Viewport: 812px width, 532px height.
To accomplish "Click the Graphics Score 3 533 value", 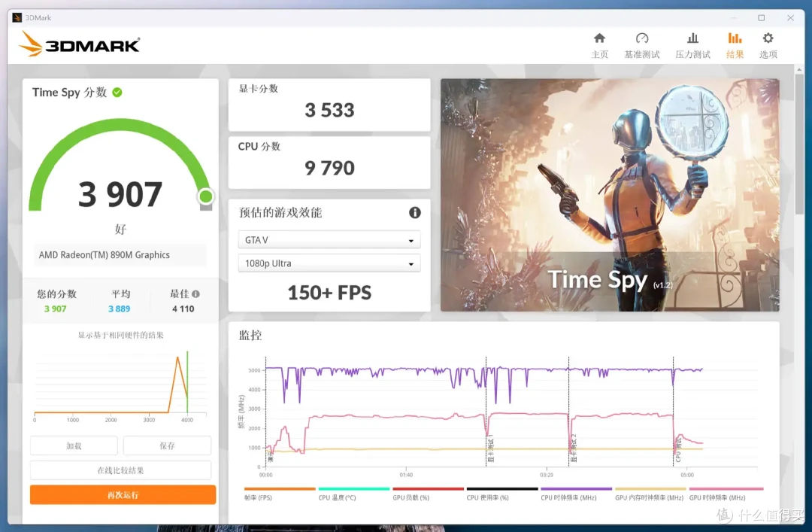I will coord(329,110).
